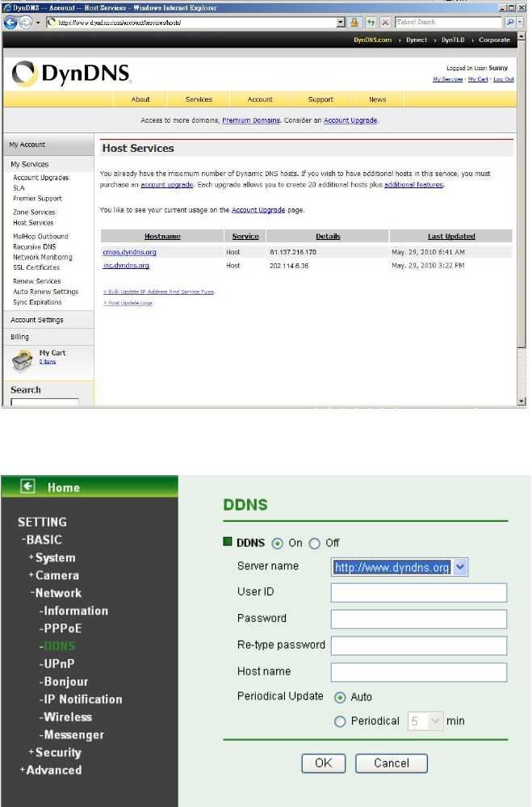Open the About menu tab
Viewport: 532px width, 807px height.
tap(140, 99)
